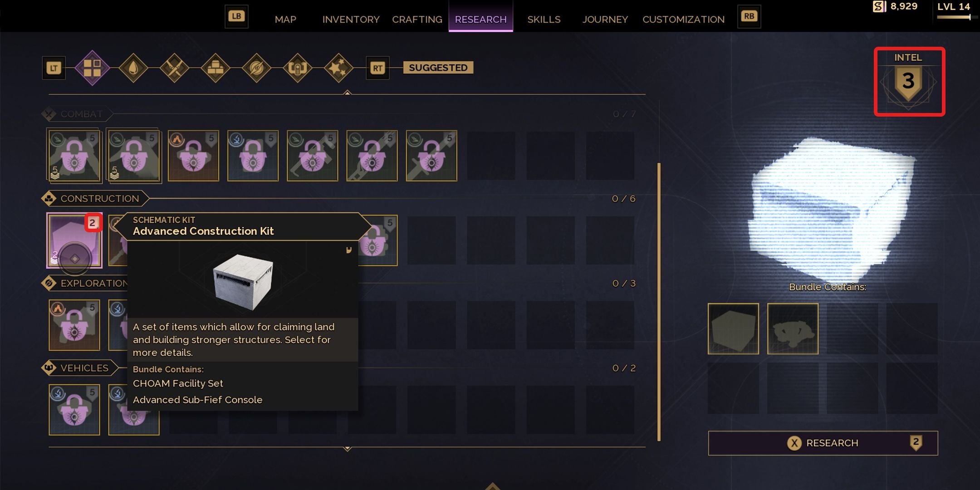This screenshot has height=490, width=980.
Task: Click the Solari currency icon
Action: [x=879, y=6]
